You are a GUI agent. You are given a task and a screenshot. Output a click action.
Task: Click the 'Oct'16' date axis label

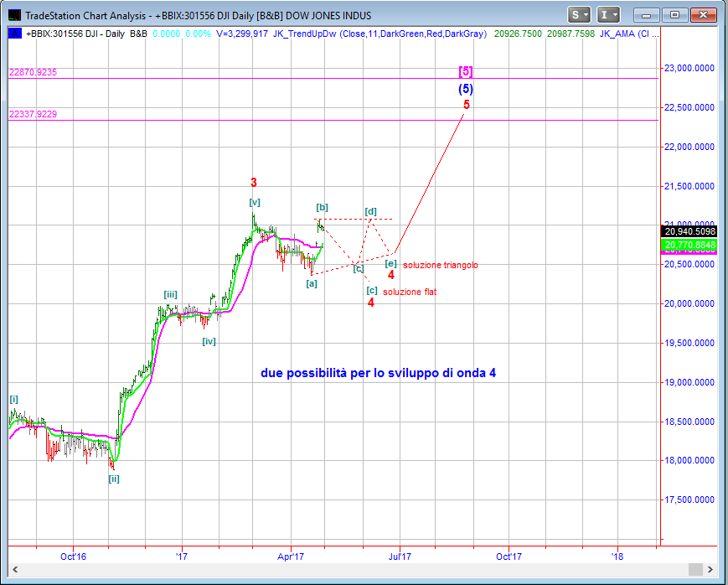coord(74,557)
